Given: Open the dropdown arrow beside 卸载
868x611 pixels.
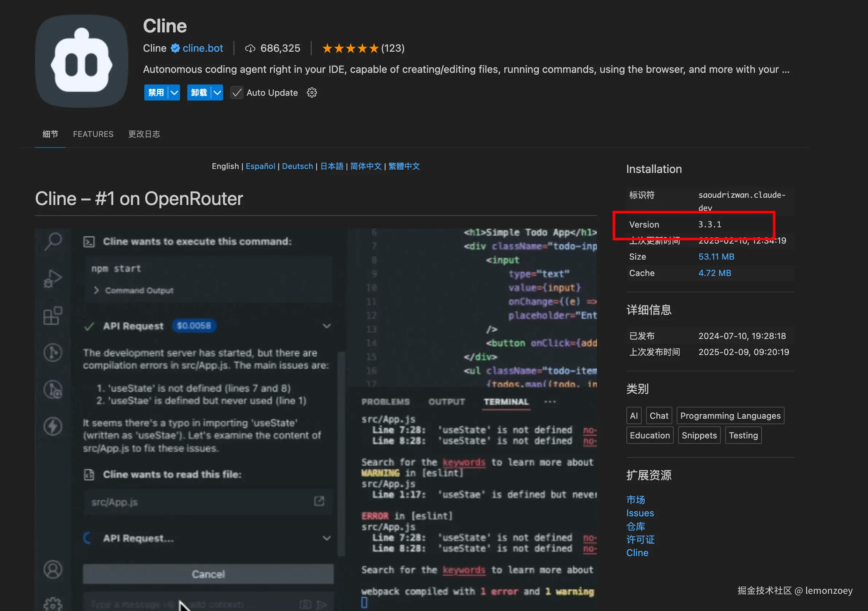Looking at the screenshot, I should (217, 92).
